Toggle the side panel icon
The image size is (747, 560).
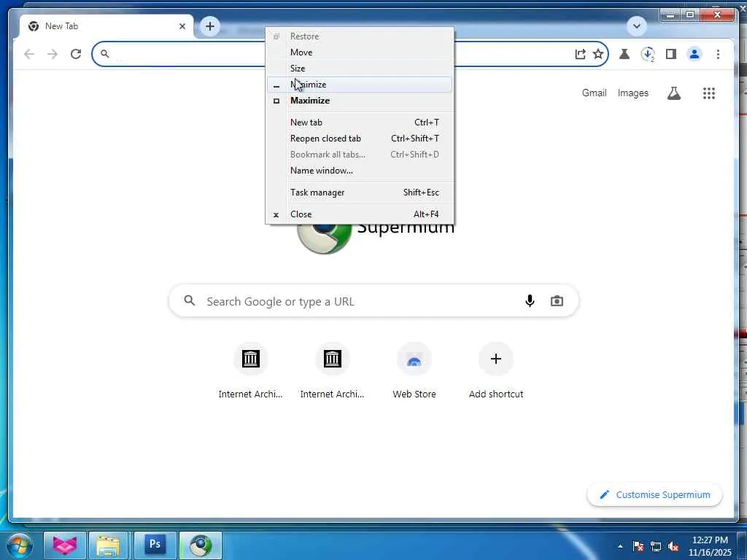(671, 54)
